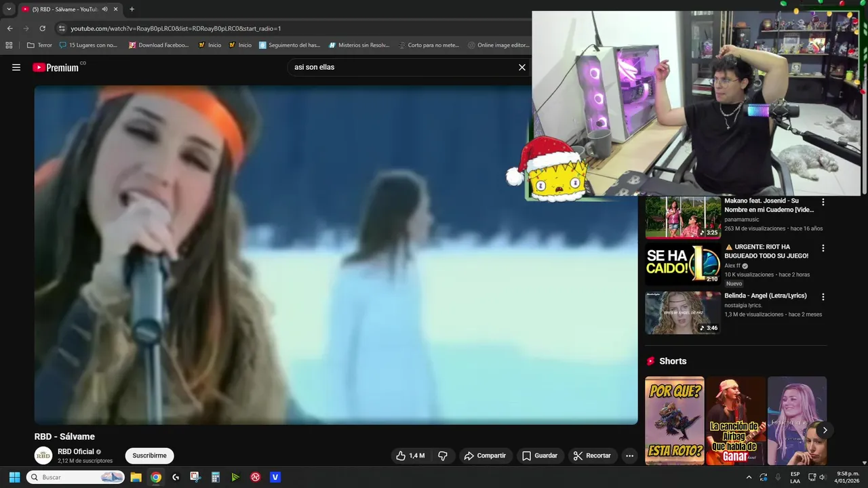
Task: Open the green play-arrow taskbar app
Action: coord(235,477)
